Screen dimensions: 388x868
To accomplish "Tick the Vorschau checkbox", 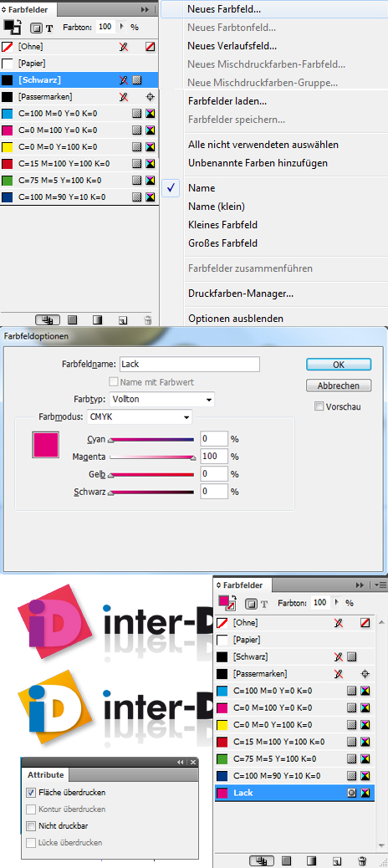I will (319, 406).
